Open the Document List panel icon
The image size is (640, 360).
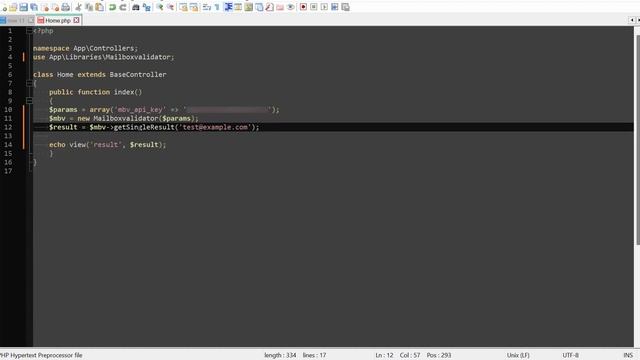point(259,7)
